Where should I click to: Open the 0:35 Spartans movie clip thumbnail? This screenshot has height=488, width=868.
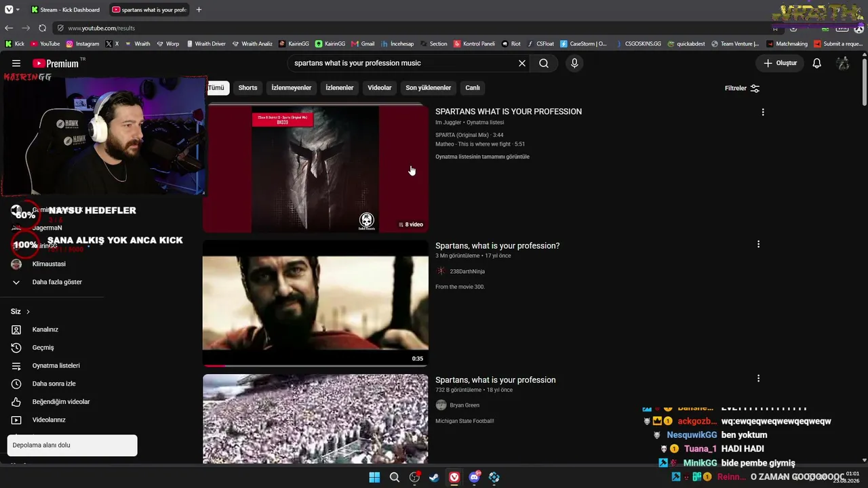(315, 303)
